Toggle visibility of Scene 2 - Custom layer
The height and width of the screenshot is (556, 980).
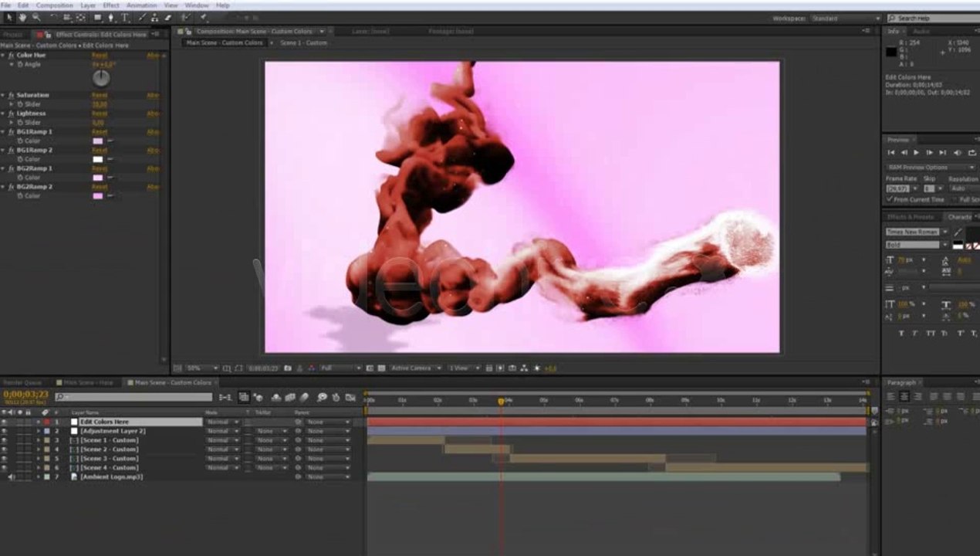(5, 449)
